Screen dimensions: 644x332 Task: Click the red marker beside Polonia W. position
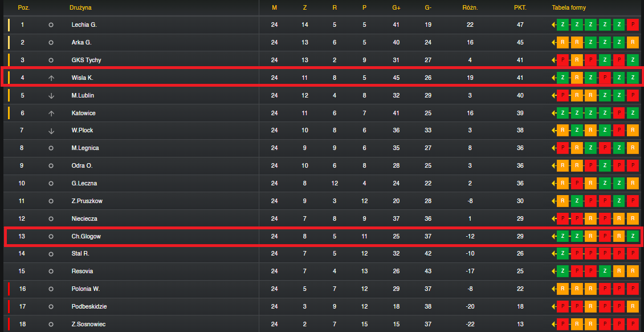point(8,289)
